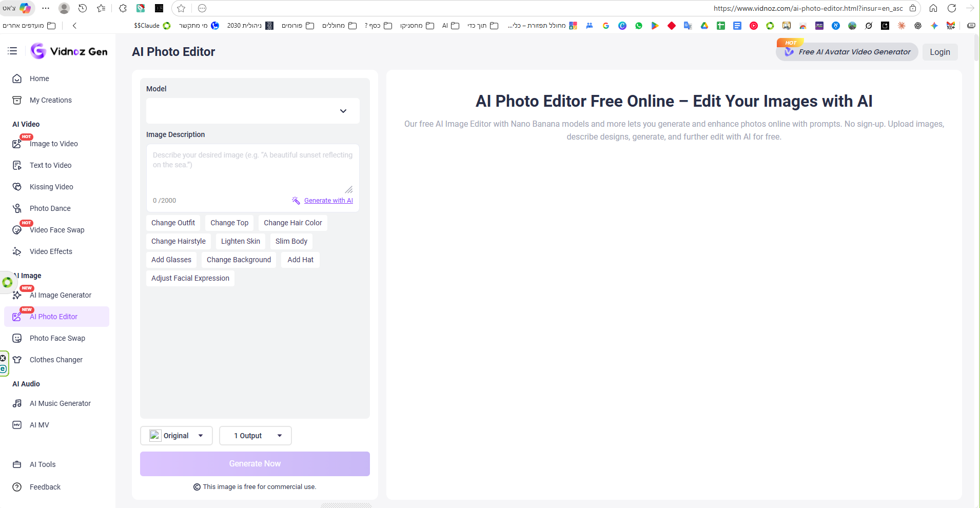Open Video Effects via its icon
The width and height of the screenshot is (980, 508).
pos(17,251)
